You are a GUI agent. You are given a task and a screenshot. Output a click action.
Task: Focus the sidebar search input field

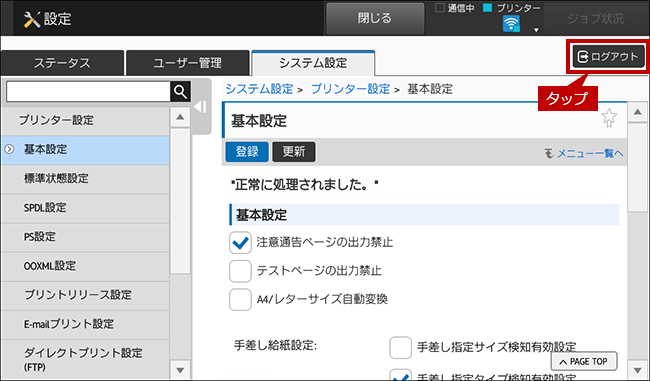click(x=88, y=91)
